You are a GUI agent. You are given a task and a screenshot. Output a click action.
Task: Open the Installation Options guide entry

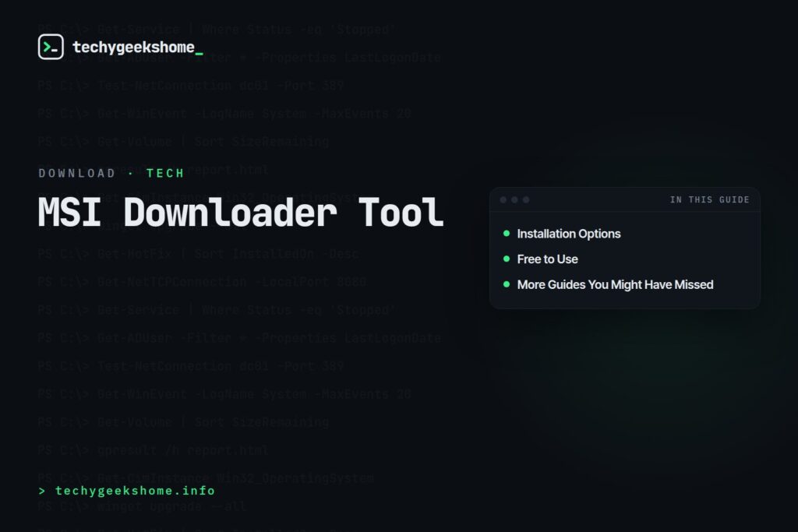[x=568, y=234]
